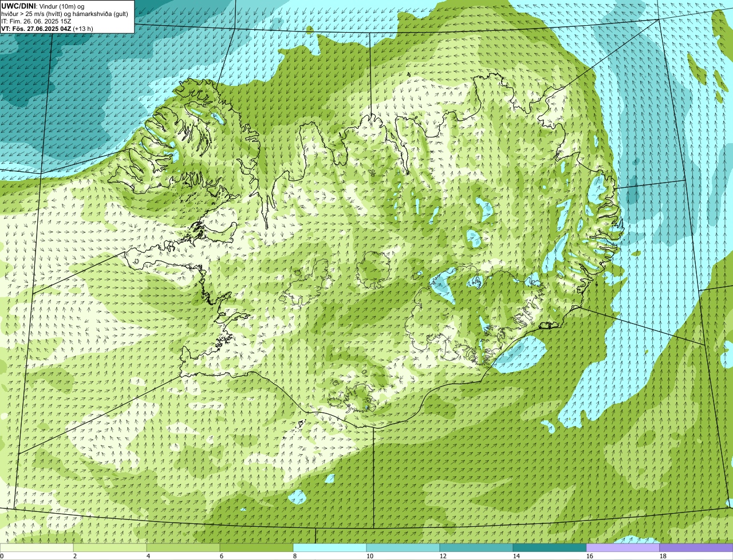The image size is (733, 560).
Task: Click the '10' scale label
Action: [x=370, y=556]
